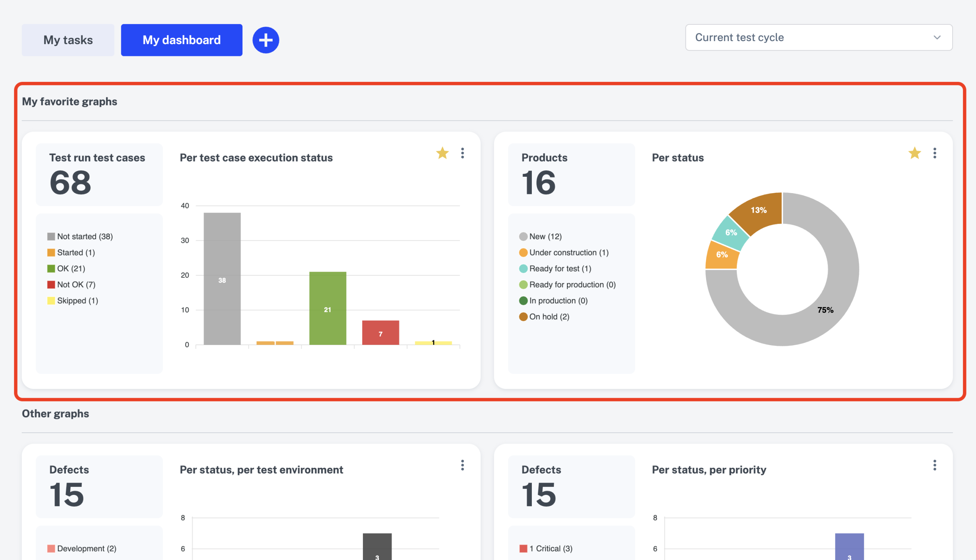976x560 pixels.
Task: Open options menu for Per status, per test environment
Action: [462, 465]
